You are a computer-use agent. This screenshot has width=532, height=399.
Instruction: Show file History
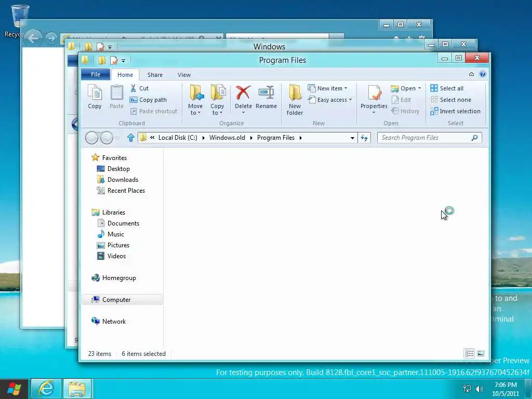pos(405,111)
